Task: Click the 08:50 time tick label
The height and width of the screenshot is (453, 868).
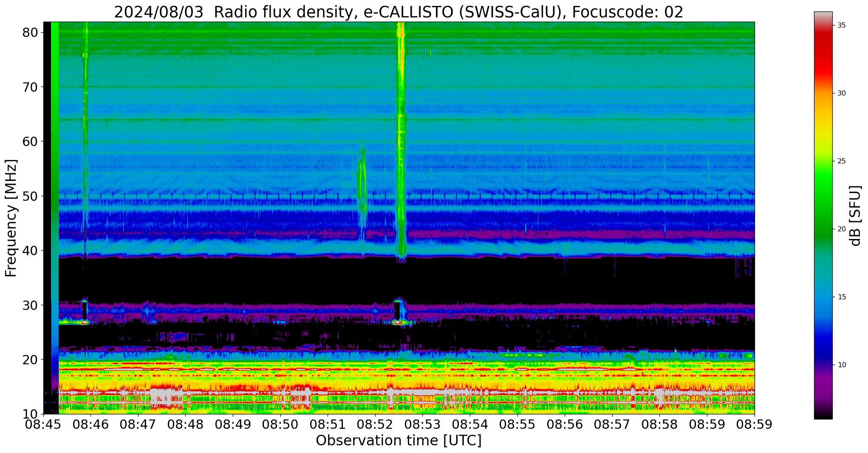Action: click(x=280, y=425)
